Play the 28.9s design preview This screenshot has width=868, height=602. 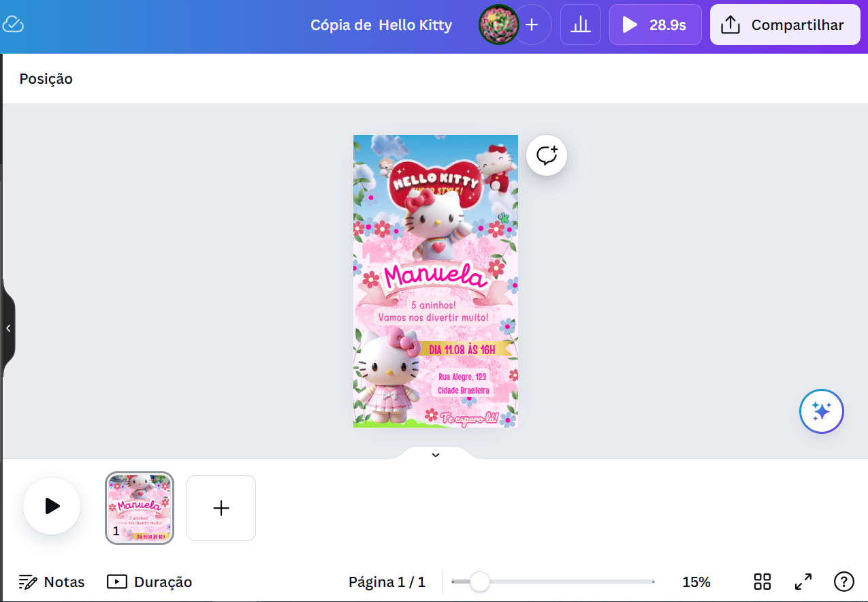click(x=655, y=25)
